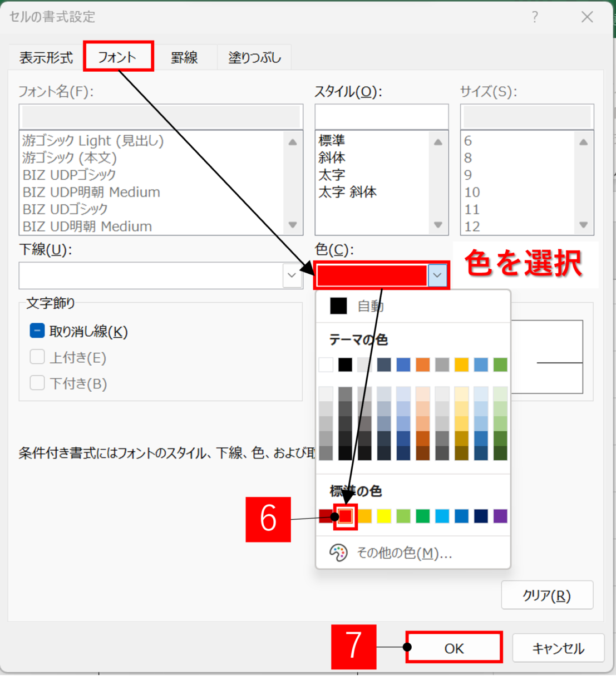Enable the 下付き checkbox

pyautogui.click(x=37, y=383)
